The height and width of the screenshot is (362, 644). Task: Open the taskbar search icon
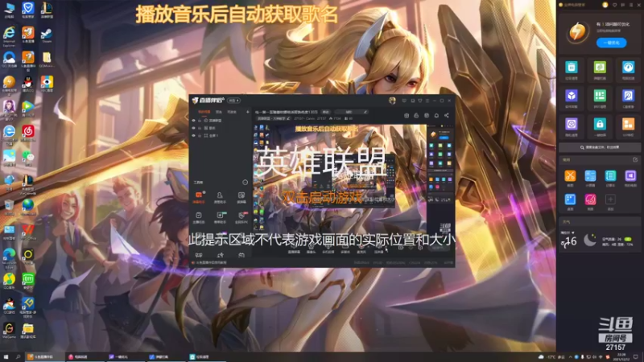tap(18, 356)
